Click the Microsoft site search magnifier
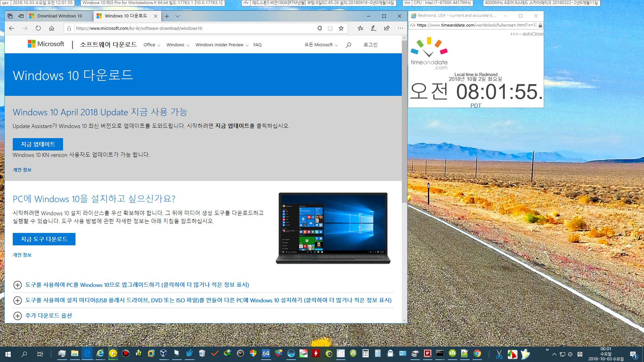 click(348, 45)
